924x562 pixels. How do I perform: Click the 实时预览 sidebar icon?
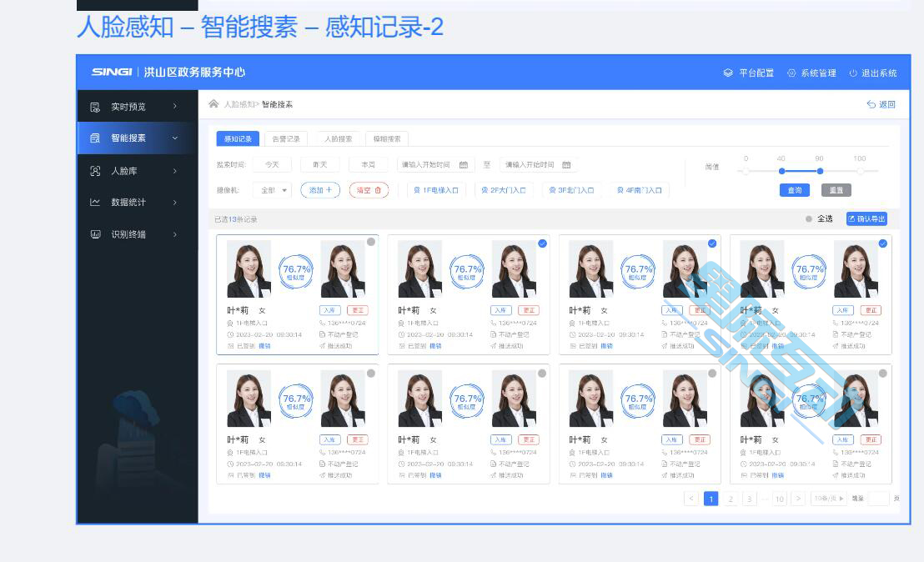pos(95,107)
